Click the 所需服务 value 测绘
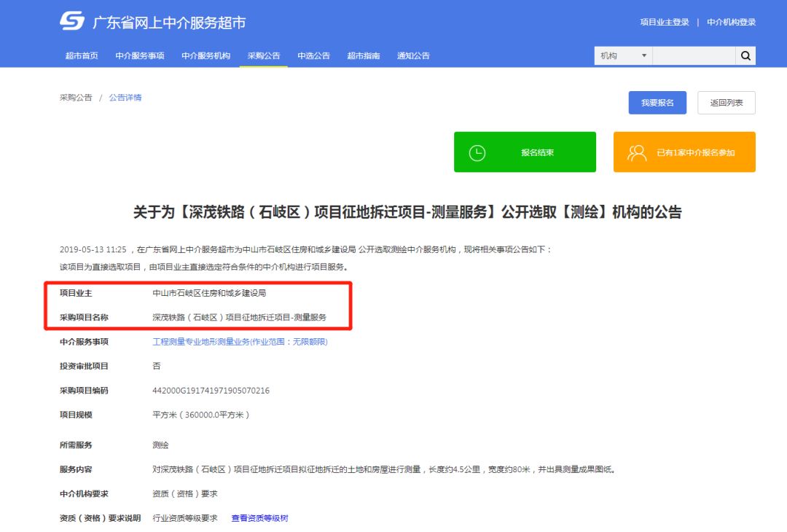Screen dimensions: 787x532 tap(160, 445)
